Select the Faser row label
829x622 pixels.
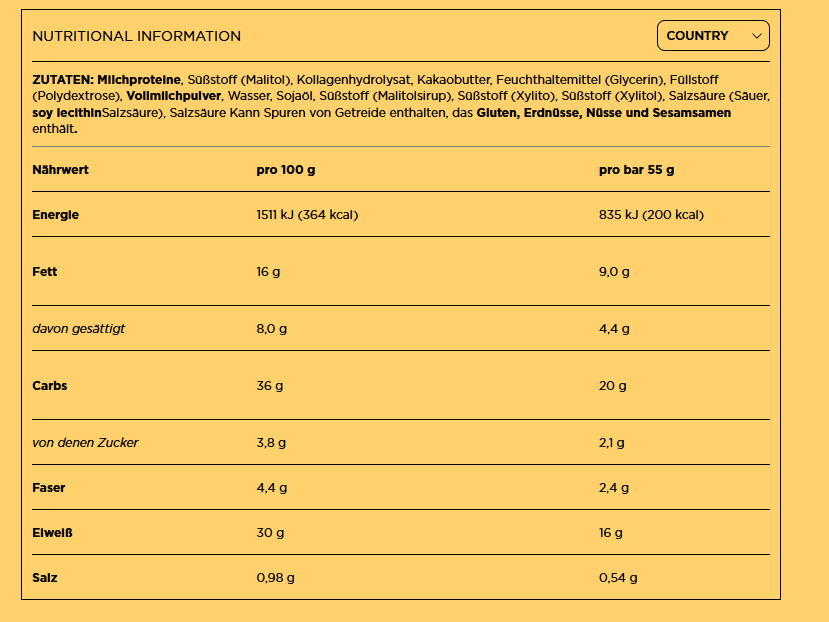[x=49, y=488]
